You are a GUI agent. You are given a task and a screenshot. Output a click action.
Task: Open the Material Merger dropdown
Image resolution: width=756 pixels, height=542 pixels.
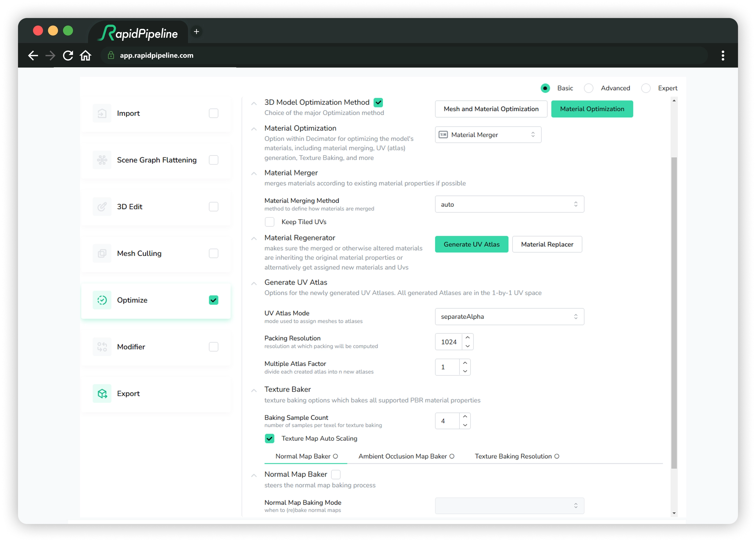click(x=488, y=134)
